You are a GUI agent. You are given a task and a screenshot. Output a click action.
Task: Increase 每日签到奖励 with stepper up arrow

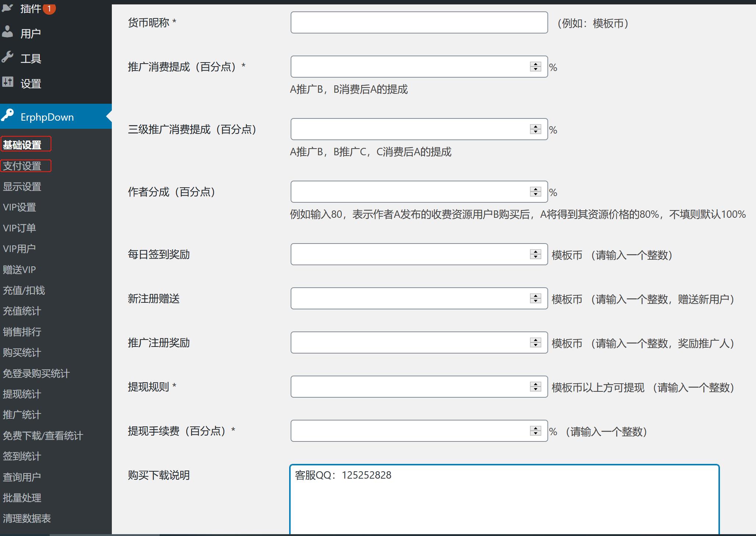pos(536,252)
